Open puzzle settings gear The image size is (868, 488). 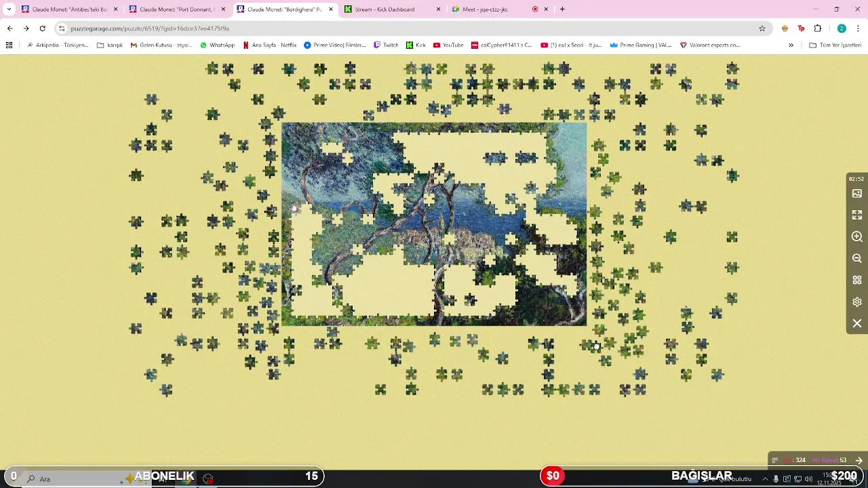[x=857, y=302]
